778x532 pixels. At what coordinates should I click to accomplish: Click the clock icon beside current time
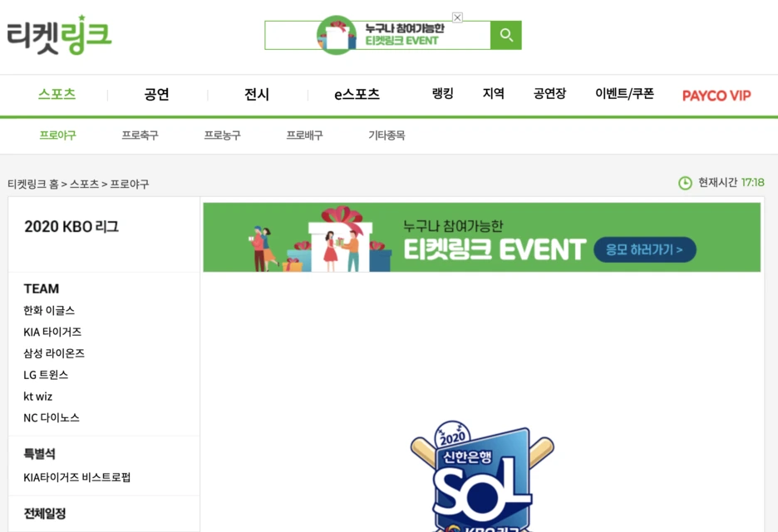[685, 183]
